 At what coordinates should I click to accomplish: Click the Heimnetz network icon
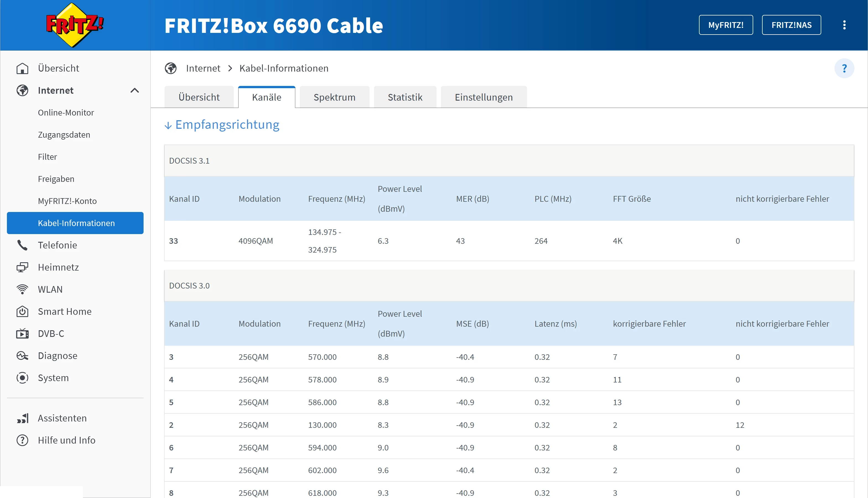(22, 267)
